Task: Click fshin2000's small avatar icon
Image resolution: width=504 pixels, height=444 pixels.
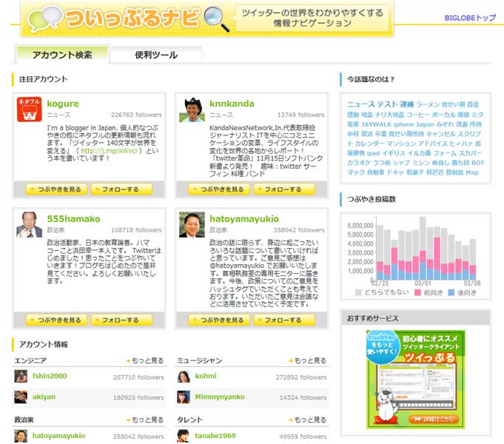Action: click(21, 377)
